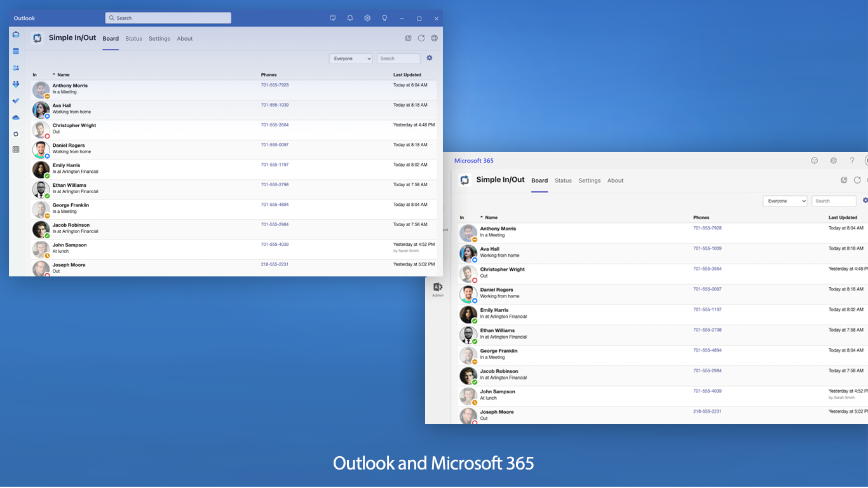868x488 pixels.
Task: Open Help question mark in Microsoft 365 header
Action: pos(852,161)
